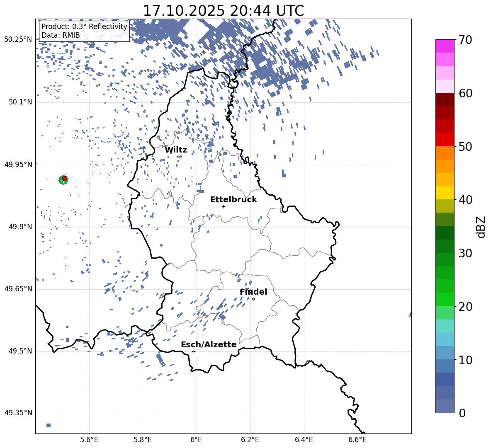Click the Data: RMIB label
The height and width of the screenshot is (448, 491).
[61, 35]
